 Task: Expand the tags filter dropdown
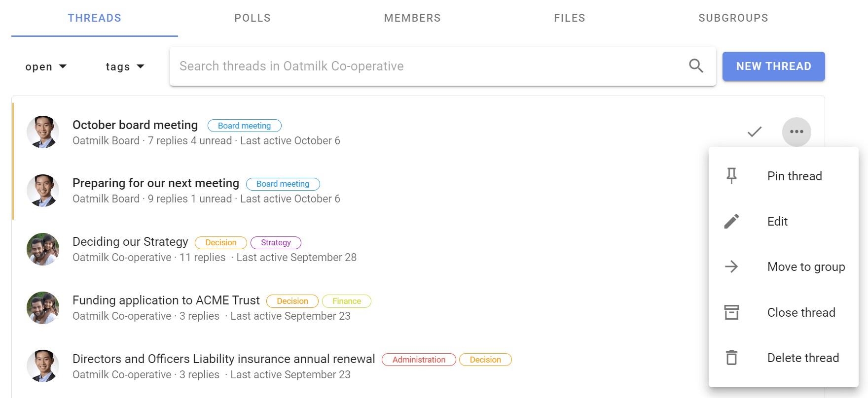click(x=125, y=66)
